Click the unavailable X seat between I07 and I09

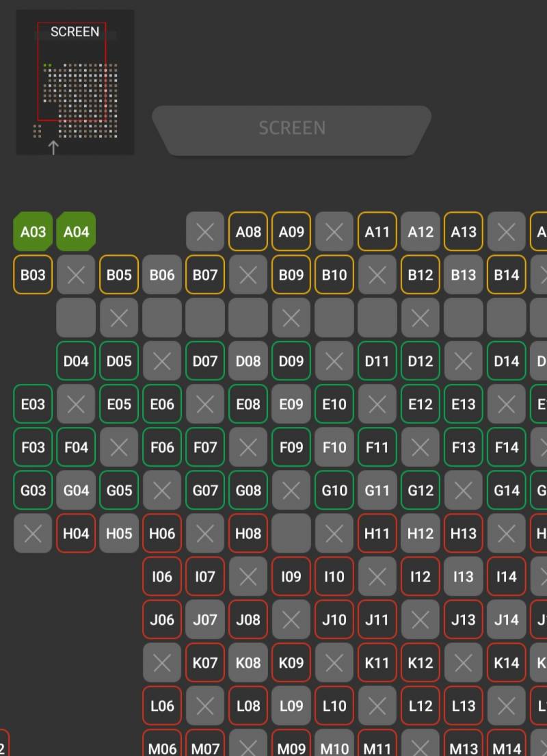[248, 577]
